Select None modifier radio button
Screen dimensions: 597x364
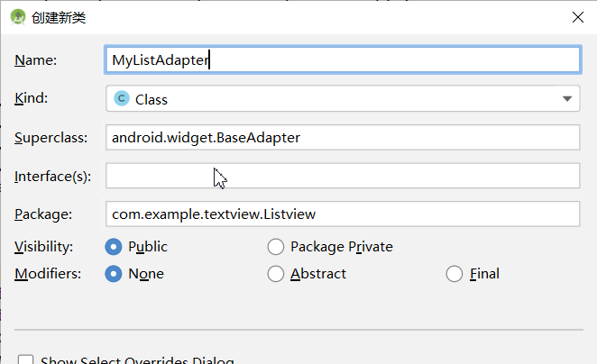[x=114, y=274]
